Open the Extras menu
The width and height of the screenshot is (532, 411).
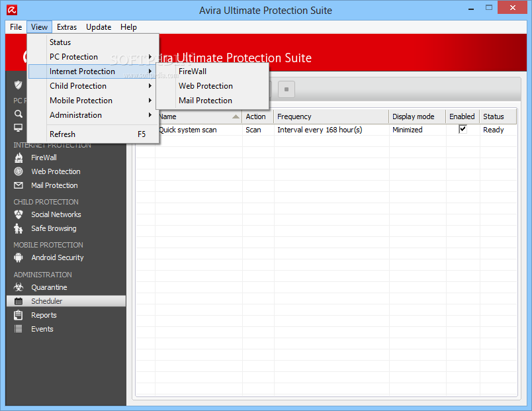tap(67, 27)
